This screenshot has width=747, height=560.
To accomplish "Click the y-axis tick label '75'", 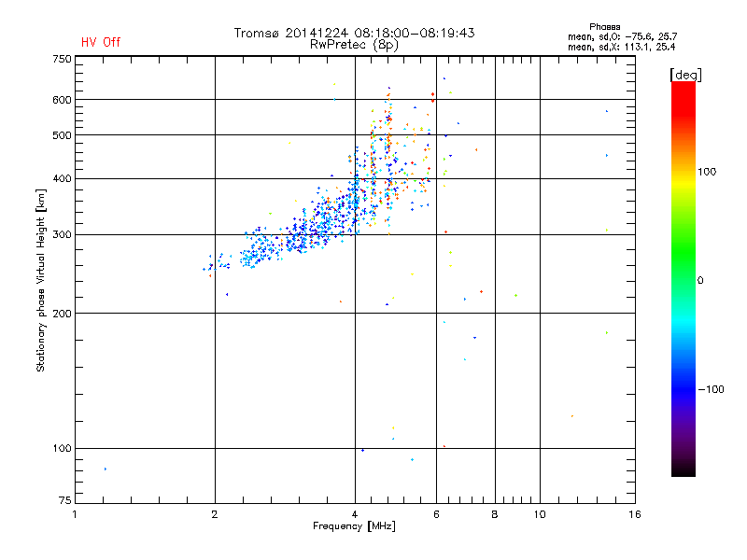I will pos(64,500).
